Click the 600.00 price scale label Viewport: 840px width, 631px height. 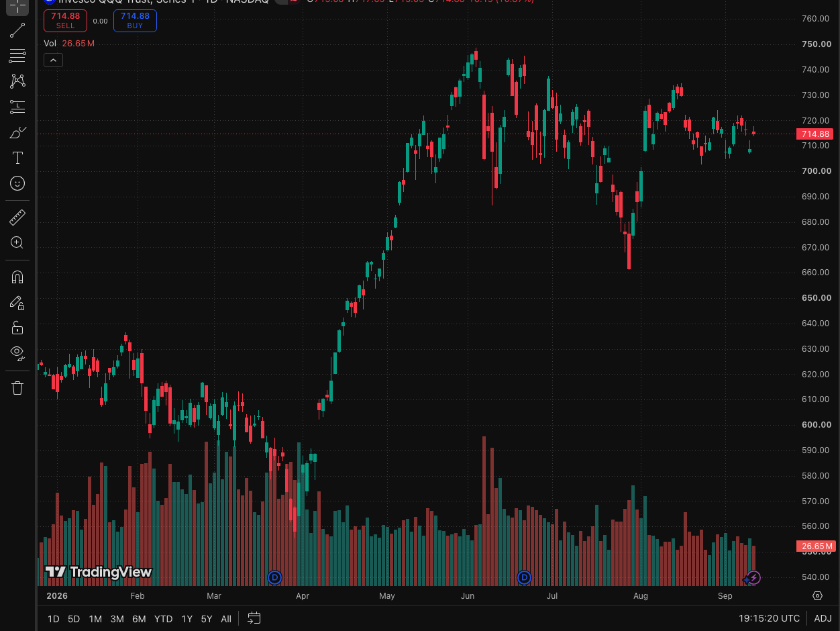(x=817, y=424)
